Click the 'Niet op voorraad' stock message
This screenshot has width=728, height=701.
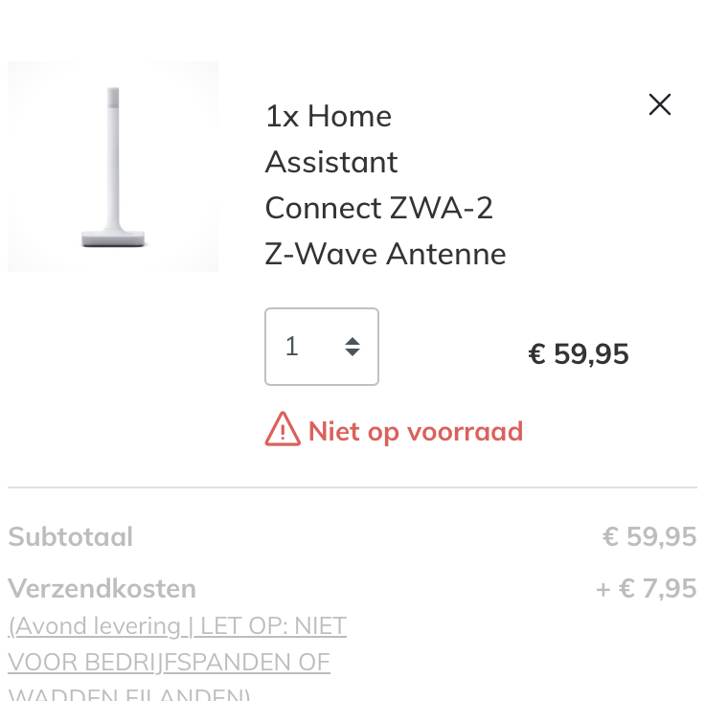coord(416,431)
